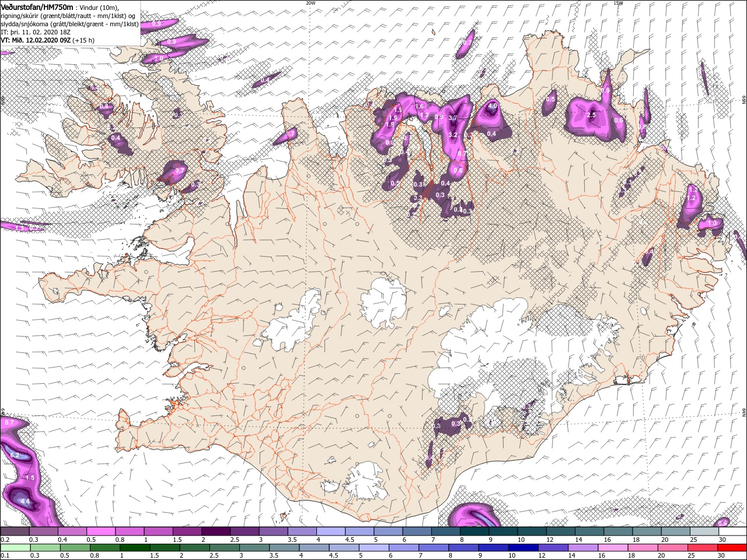
Task: Click the '(+15 h)' forecast offset text
Action: (83, 40)
